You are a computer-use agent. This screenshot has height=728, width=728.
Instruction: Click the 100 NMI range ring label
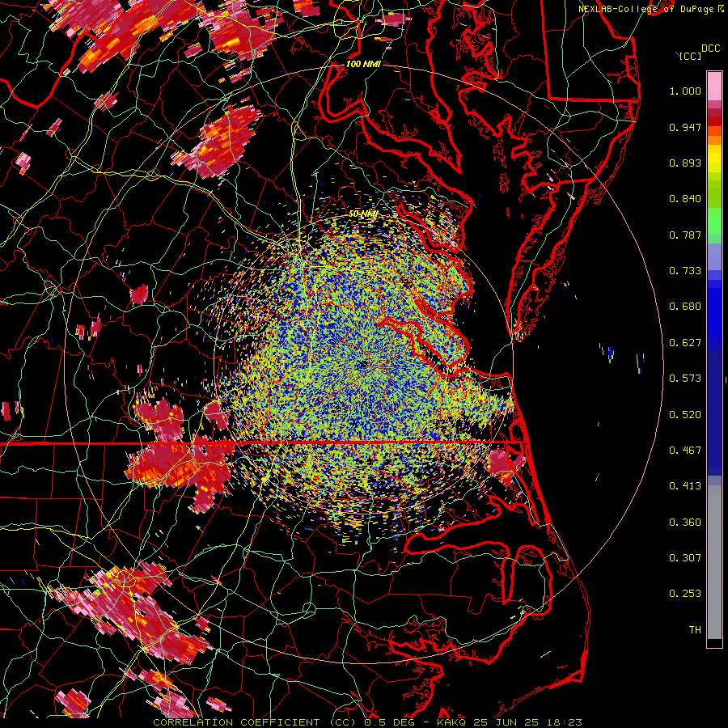click(363, 64)
